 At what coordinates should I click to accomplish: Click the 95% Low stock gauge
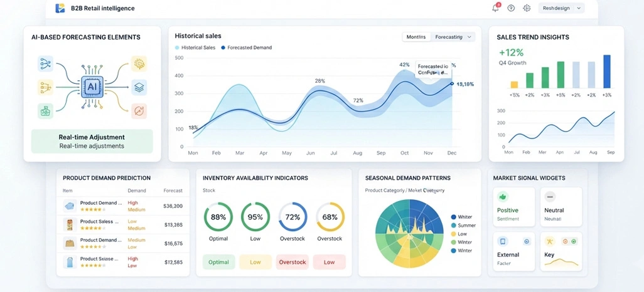[255, 217]
